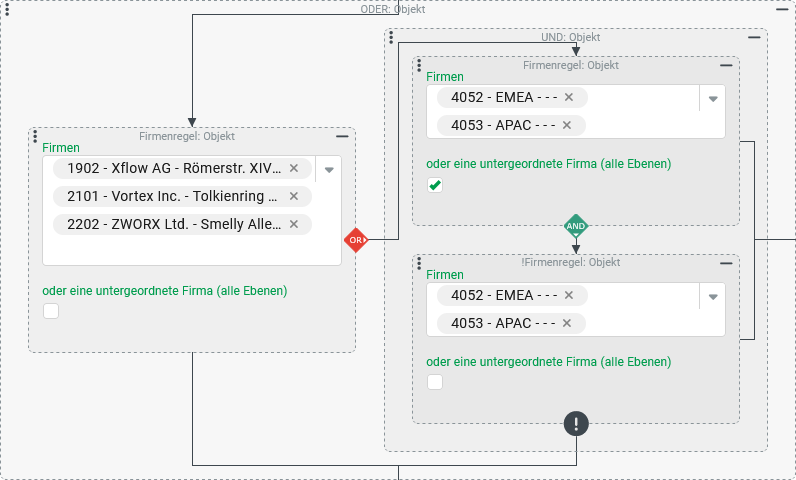
Task: Click the empty area in the Xflow Firmen field
Action: [x=190, y=251]
